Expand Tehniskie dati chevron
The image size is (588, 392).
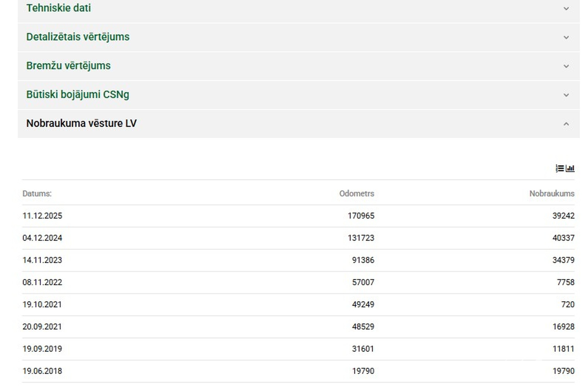tap(566, 9)
